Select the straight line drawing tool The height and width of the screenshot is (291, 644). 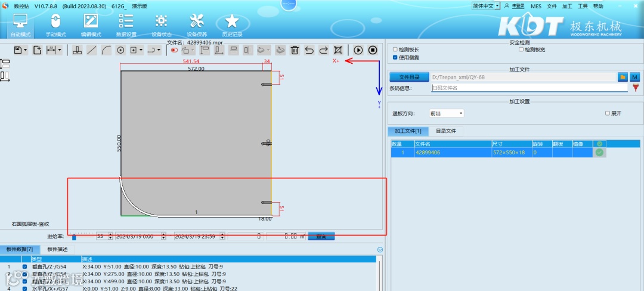(x=92, y=50)
